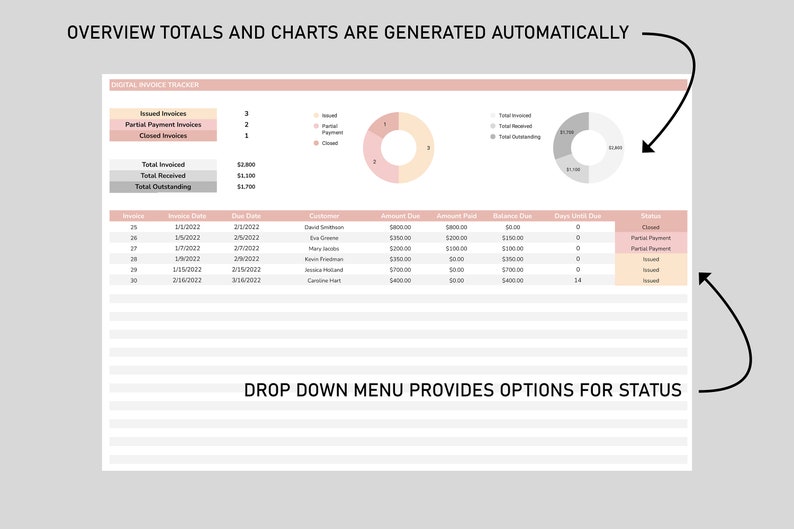The image size is (794, 529).
Task: Select Amount Paid cell $100.00 for Mary Jacobs
Action: click(x=456, y=249)
